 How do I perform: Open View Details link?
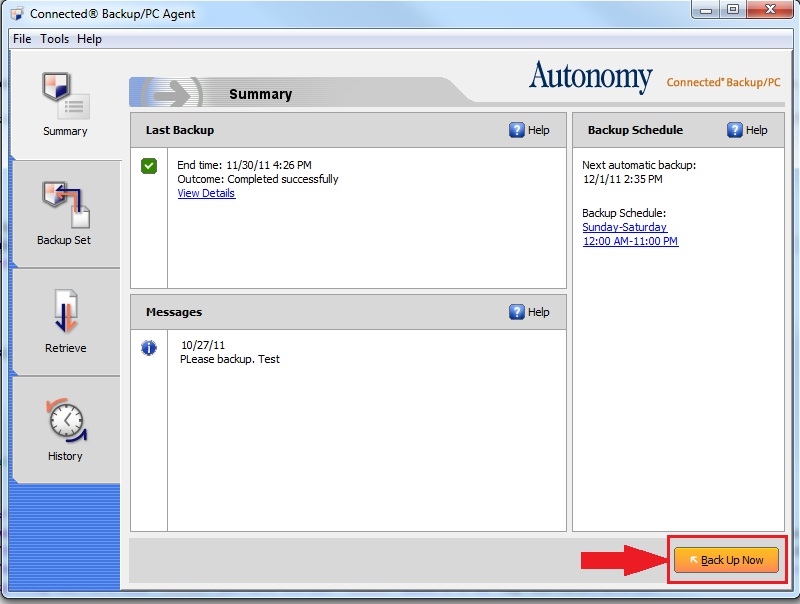206,193
